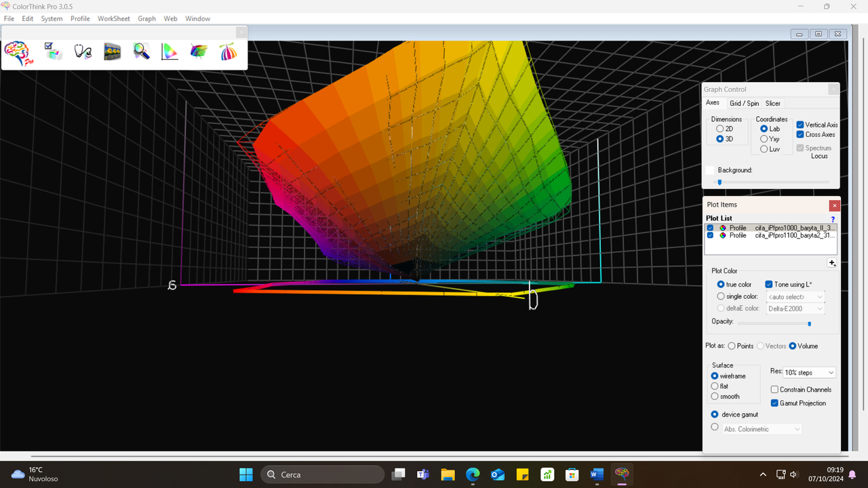Click the add profile plus button

point(832,263)
